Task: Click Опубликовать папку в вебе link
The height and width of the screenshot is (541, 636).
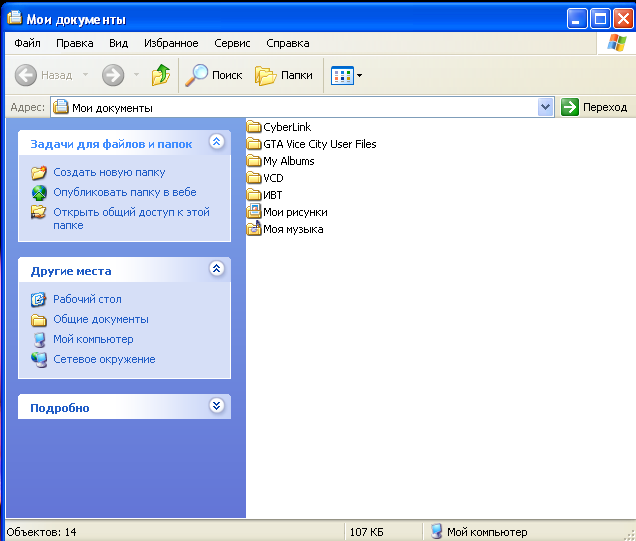Action: [125, 192]
